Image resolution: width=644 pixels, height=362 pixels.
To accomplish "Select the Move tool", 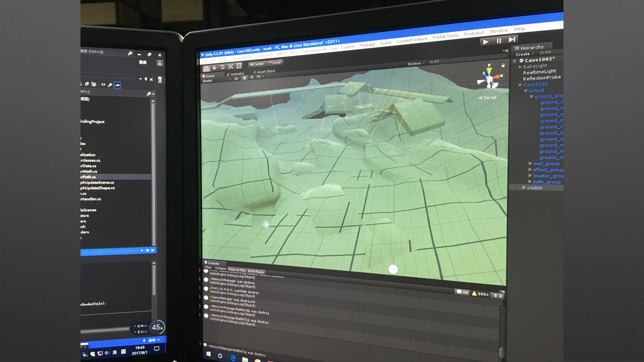I will [214, 68].
